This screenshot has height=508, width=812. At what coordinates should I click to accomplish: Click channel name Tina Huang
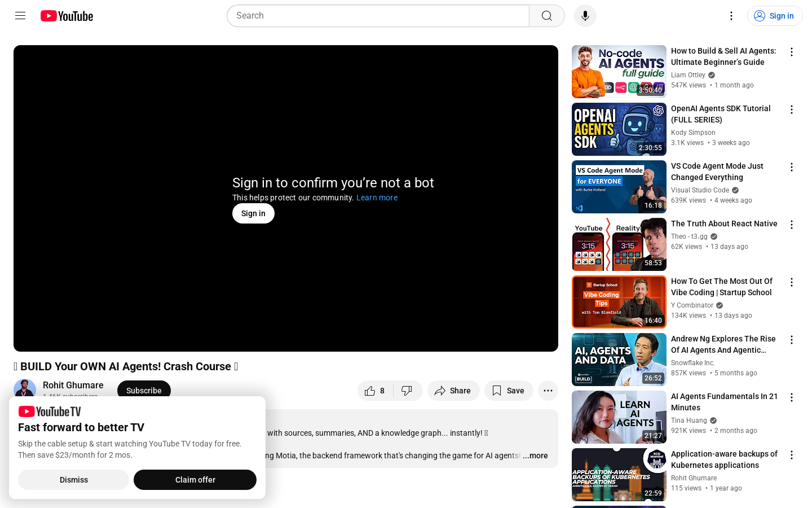pos(689,421)
